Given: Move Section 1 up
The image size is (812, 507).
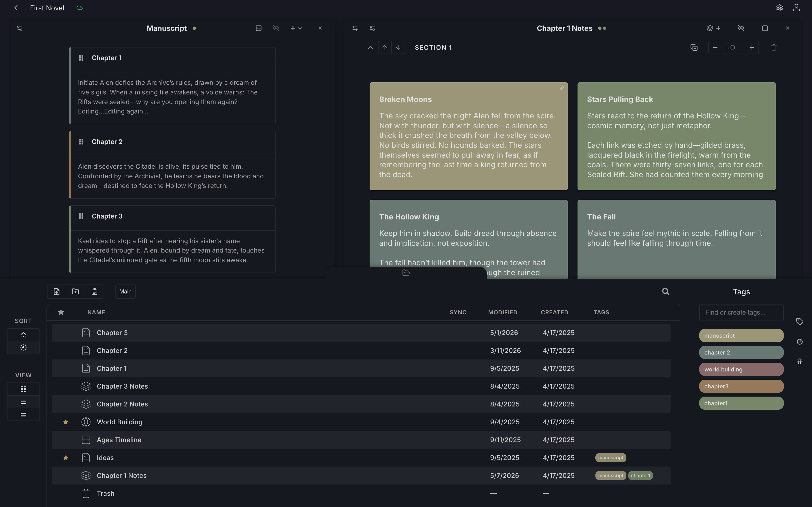Looking at the screenshot, I should point(385,48).
